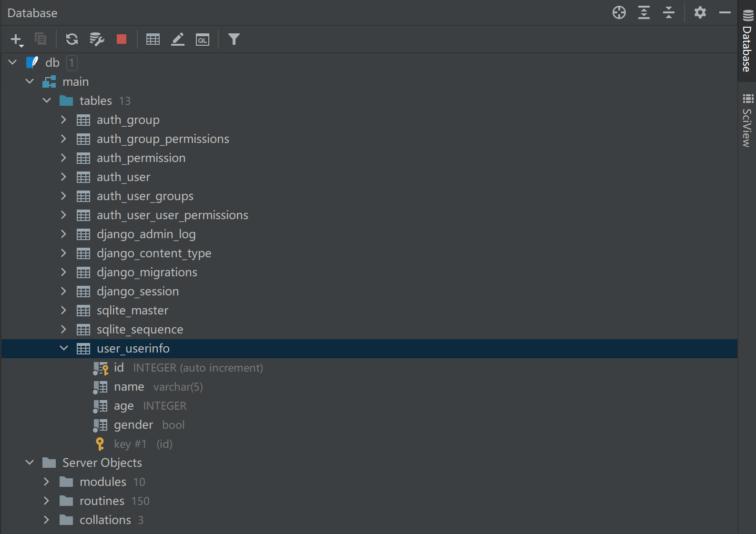Screen dimensions: 756x534
Task: Expand the auth_user table
Action: tap(63, 177)
